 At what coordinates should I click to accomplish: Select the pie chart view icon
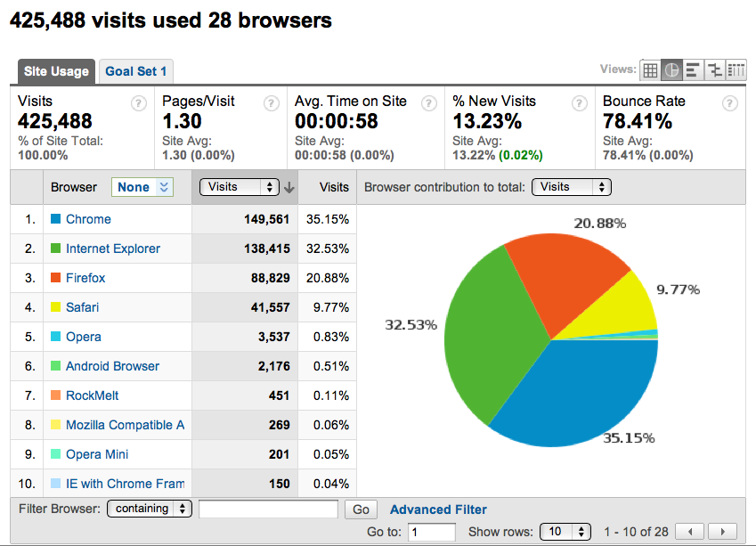click(671, 70)
